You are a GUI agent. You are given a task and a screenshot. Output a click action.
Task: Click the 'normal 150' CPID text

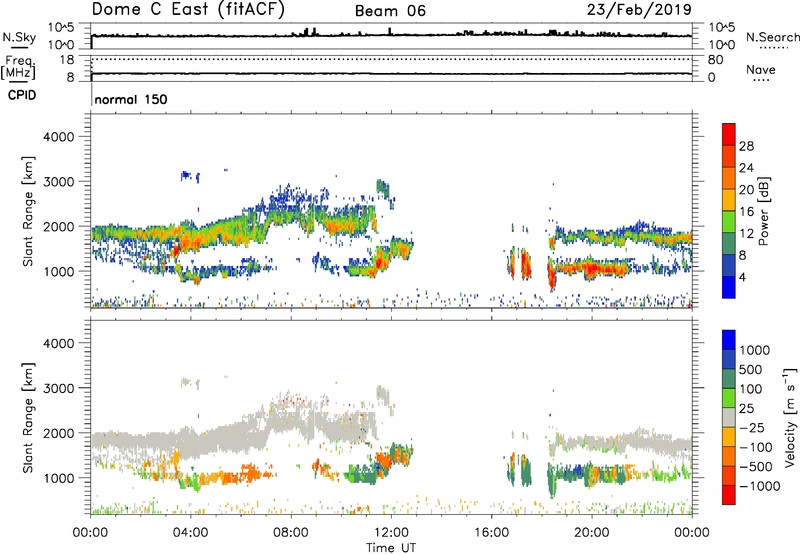[x=131, y=99]
